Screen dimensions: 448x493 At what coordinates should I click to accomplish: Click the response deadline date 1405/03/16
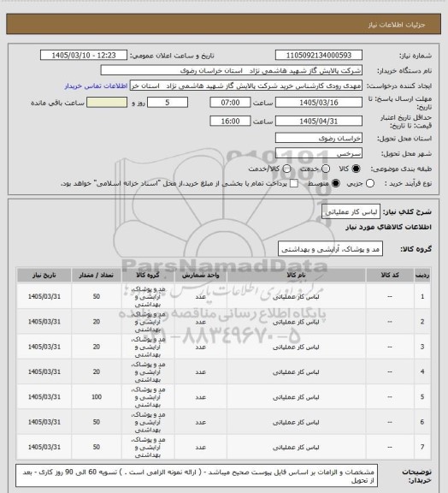(x=319, y=103)
